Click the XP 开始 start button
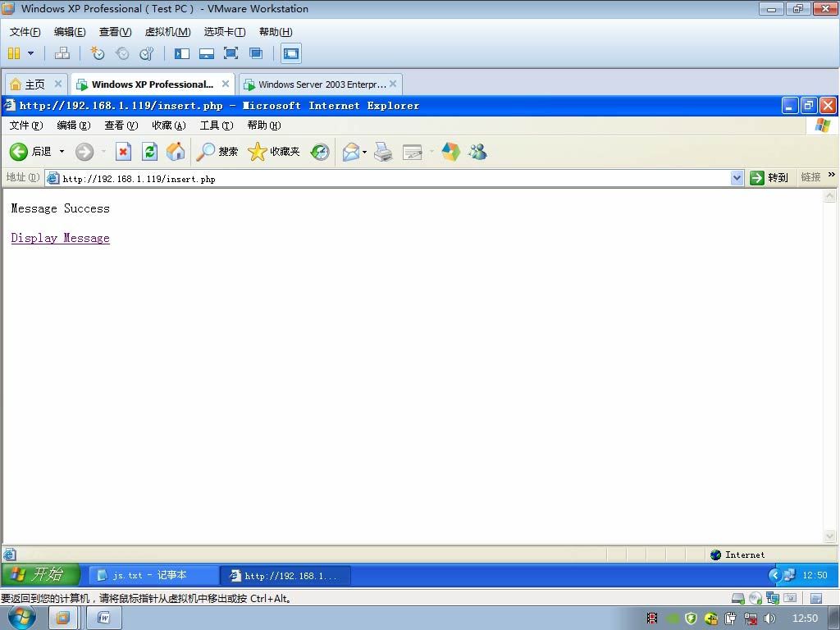840x630 pixels. [x=41, y=575]
